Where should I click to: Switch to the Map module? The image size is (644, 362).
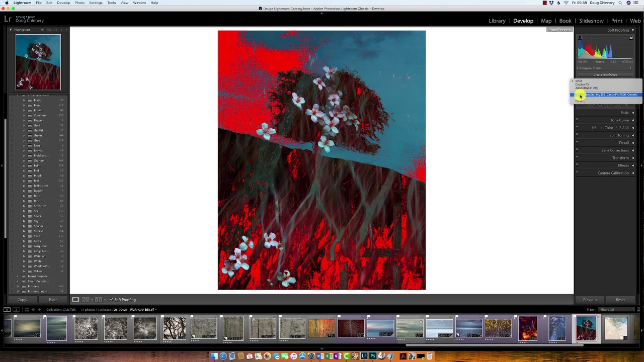(x=546, y=21)
